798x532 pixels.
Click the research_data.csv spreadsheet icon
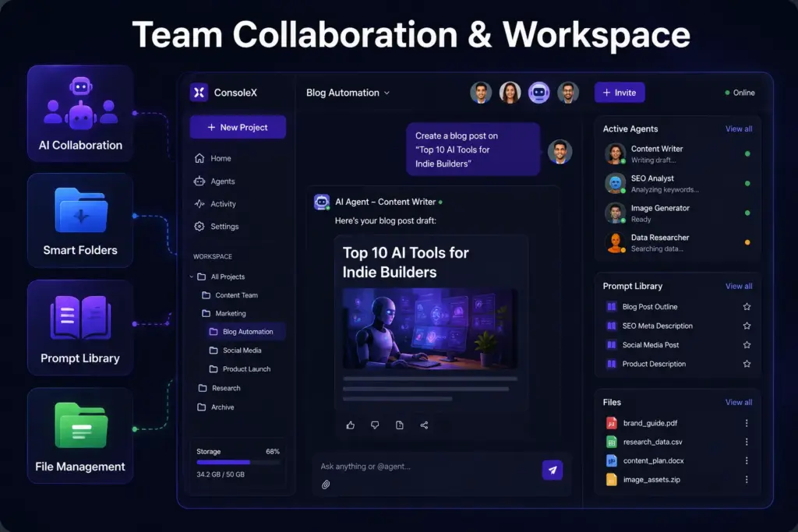(612, 442)
